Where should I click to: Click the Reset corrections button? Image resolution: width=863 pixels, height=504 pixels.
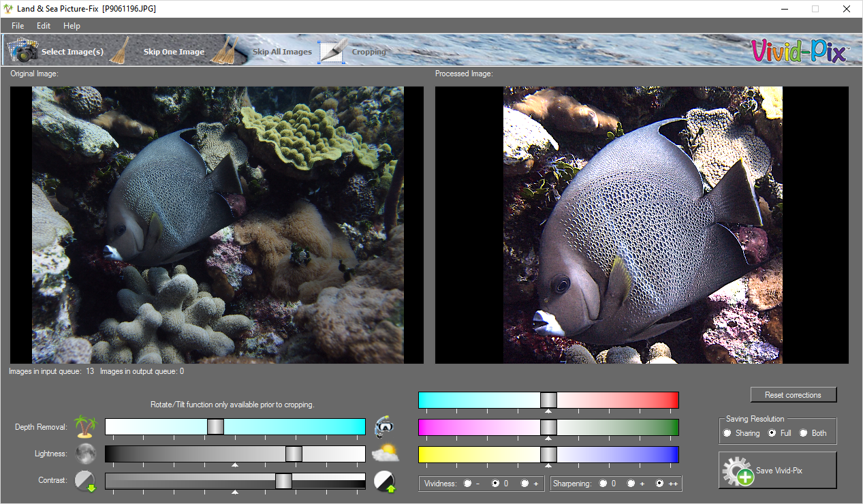[x=793, y=395]
